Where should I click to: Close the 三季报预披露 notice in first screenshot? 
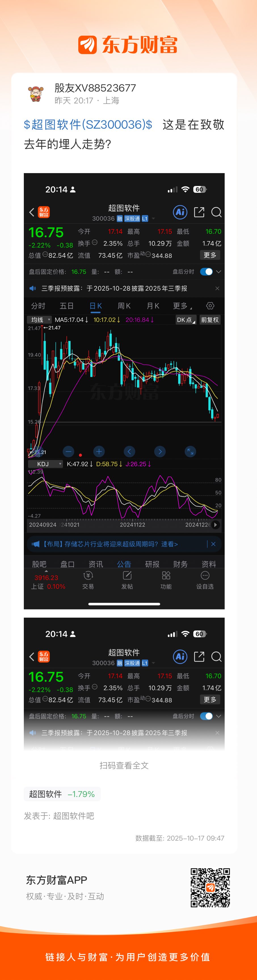click(x=217, y=288)
